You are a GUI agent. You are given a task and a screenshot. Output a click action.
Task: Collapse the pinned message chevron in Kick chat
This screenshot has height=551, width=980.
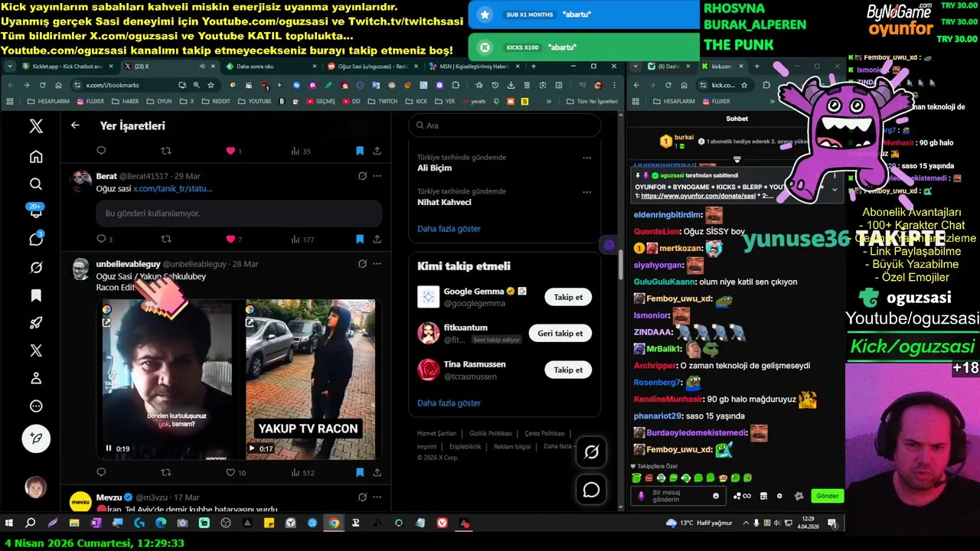coord(835,189)
